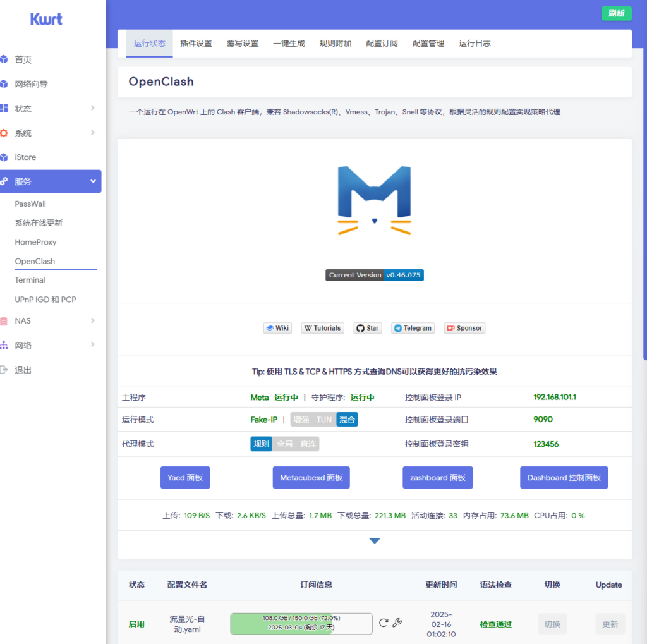This screenshot has width=647, height=644.
Task: Click the 网络 topology icon
Action: (x=4, y=345)
